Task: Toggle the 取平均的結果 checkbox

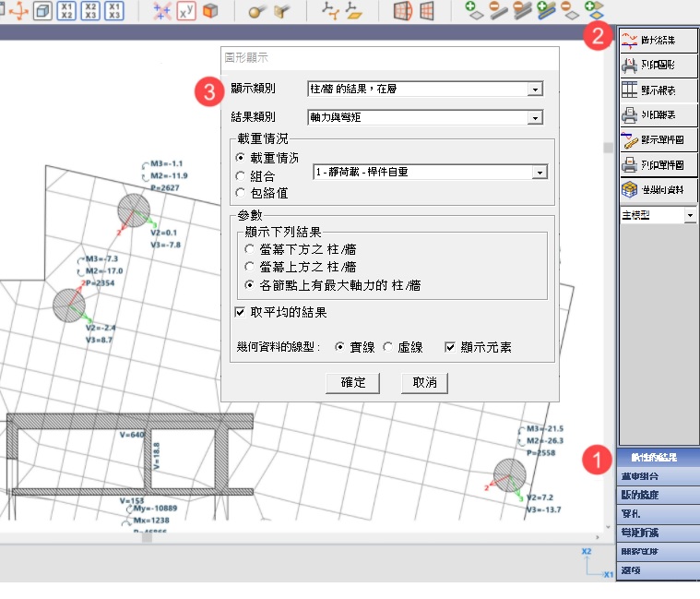Action: pyautogui.click(x=241, y=313)
